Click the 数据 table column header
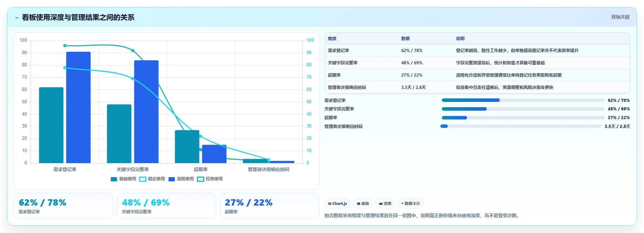This screenshot has height=233, width=644. coord(406,39)
